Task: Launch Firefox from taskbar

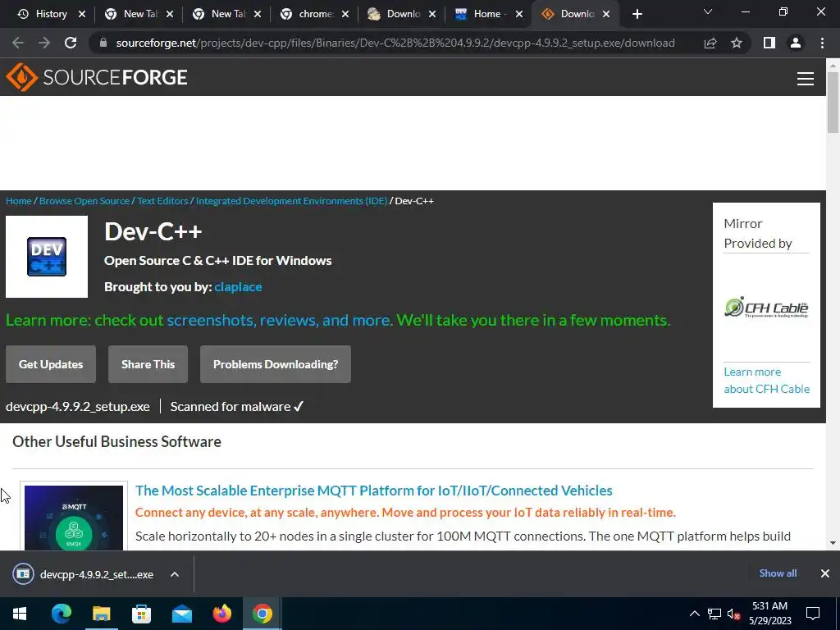Action: coord(221,614)
